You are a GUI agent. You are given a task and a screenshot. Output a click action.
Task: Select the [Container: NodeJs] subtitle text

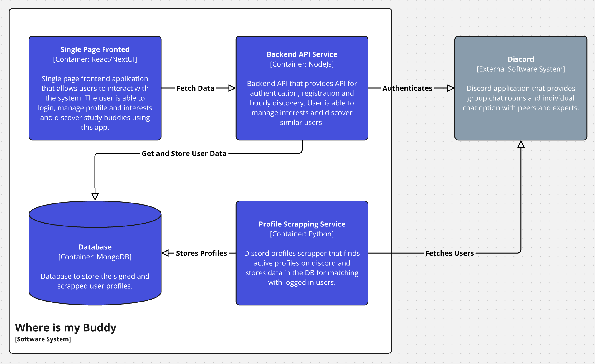coord(302,64)
